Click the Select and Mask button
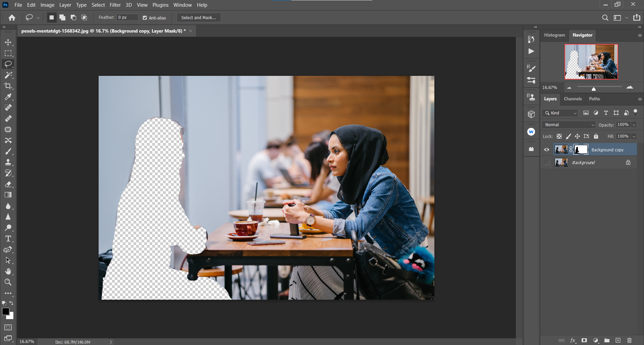644x345 pixels. [199, 18]
